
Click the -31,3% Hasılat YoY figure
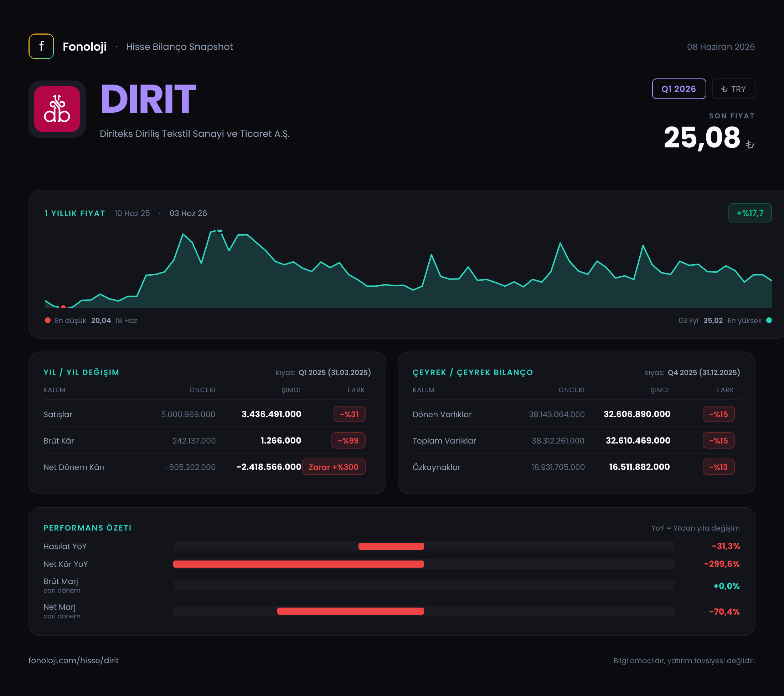click(x=726, y=546)
